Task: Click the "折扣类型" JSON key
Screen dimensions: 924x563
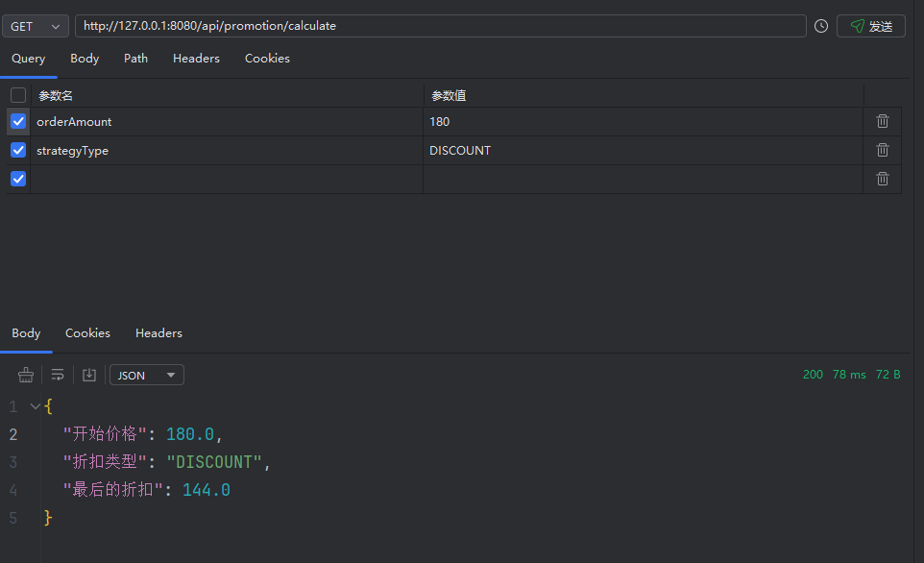Action: [x=105, y=461]
